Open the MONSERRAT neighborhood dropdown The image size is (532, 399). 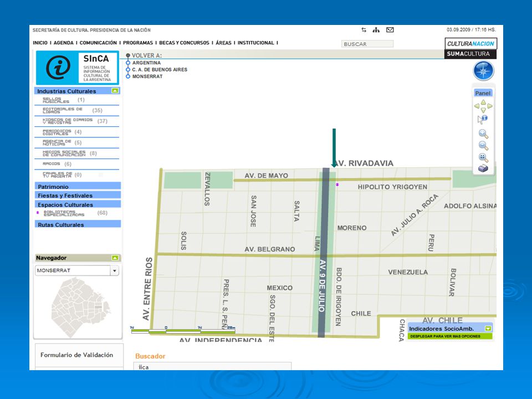[114, 271]
